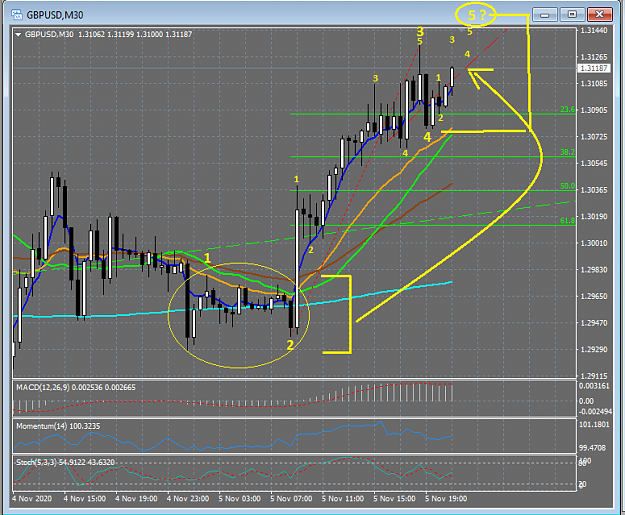Click the 50.0 Fibonacci level label

click(568, 186)
